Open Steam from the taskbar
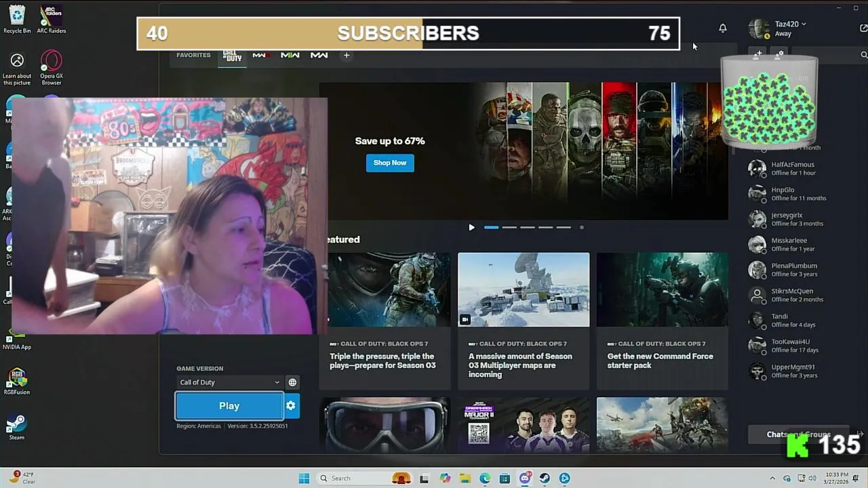Screen dimensions: 868x488 [x=545, y=479]
